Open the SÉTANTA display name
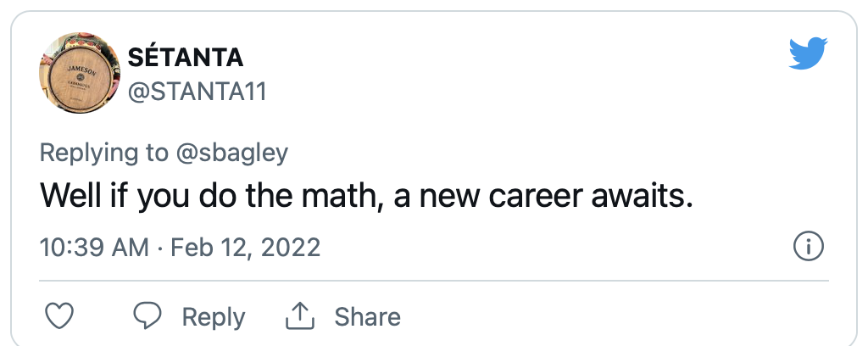 click(x=185, y=57)
